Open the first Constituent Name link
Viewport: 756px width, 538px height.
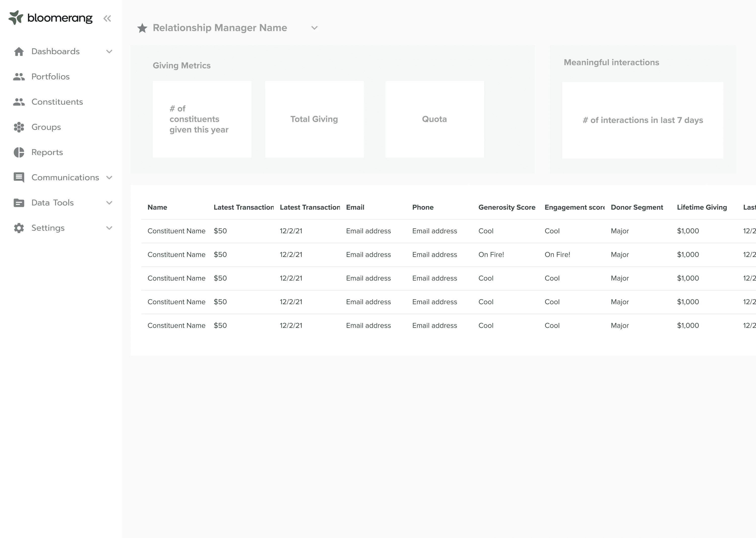(x=176, y=231)
